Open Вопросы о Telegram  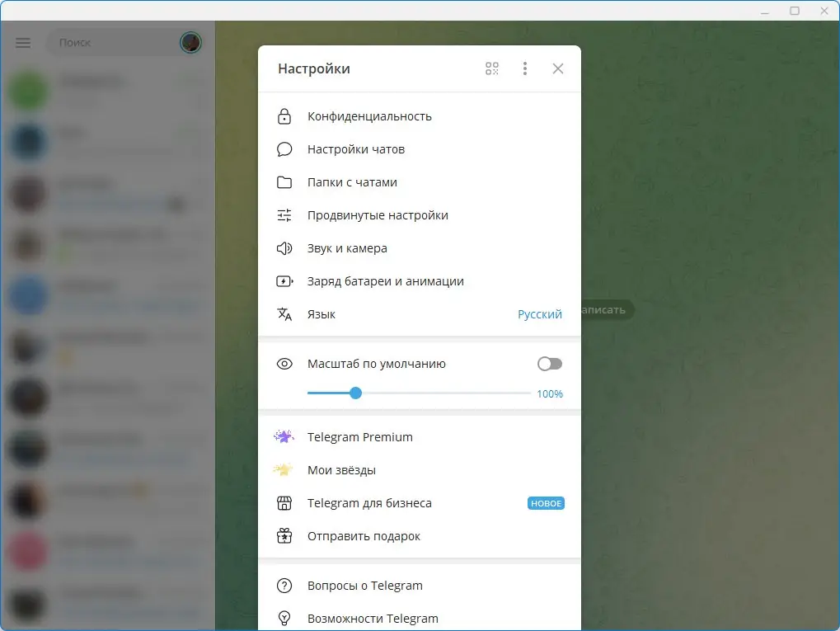(364, 586)
